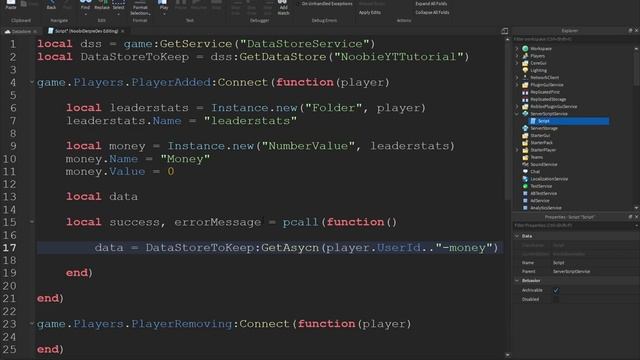Click Collapse All Folds
The height and width of the screenshot is (360, 640).
(432, 12)
